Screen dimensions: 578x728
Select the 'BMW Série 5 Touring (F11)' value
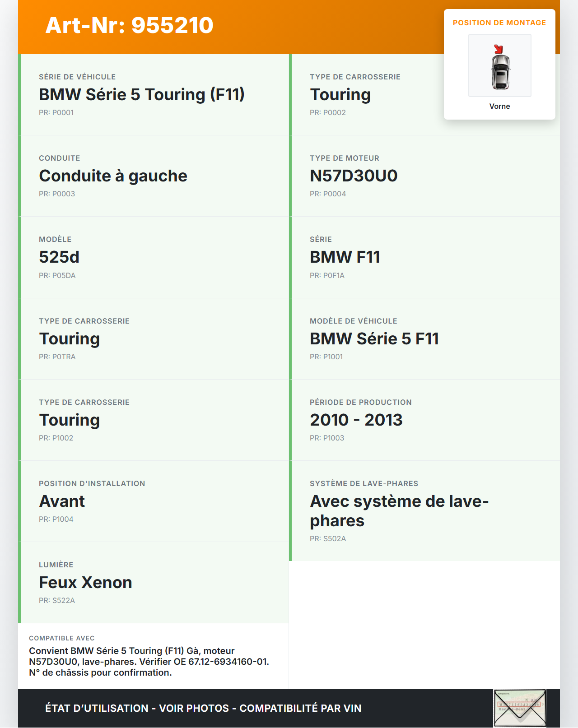141,95
